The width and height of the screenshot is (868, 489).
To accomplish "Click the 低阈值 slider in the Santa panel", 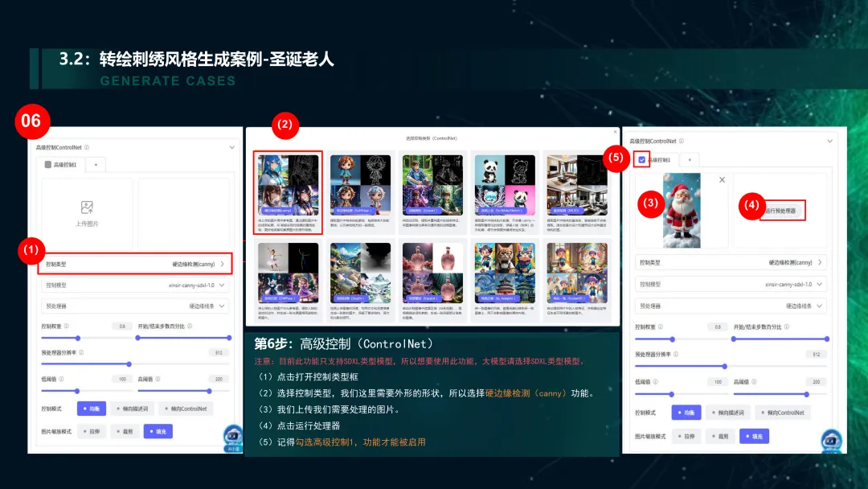I will [682, 394].
